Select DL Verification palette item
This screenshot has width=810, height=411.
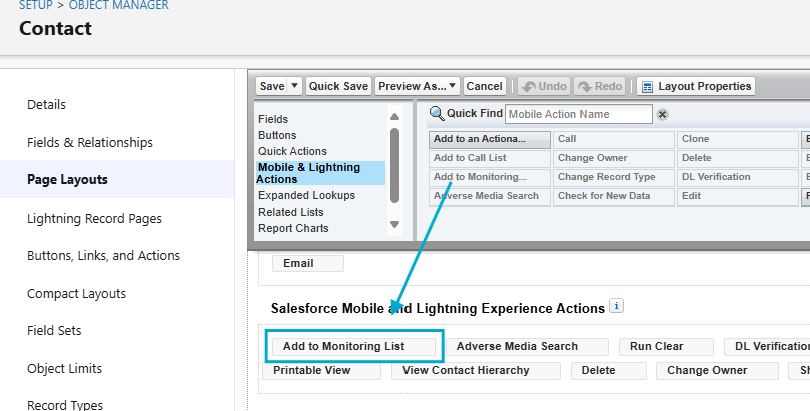coord(738,178)
